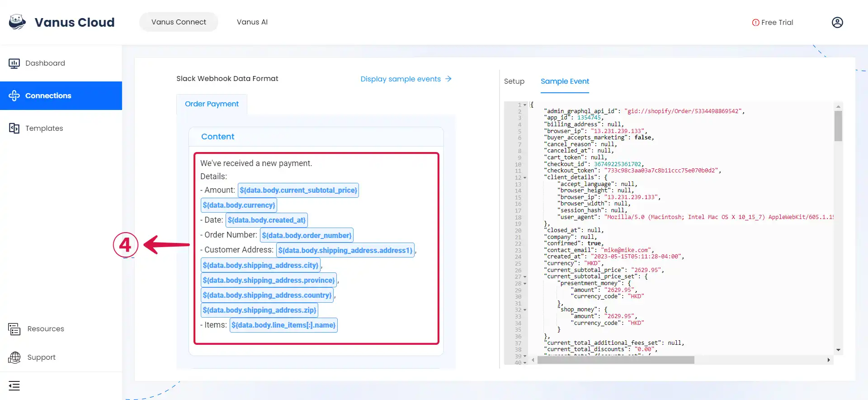Click the Slack Webhook Data Format heading

(x=227, y=79)
